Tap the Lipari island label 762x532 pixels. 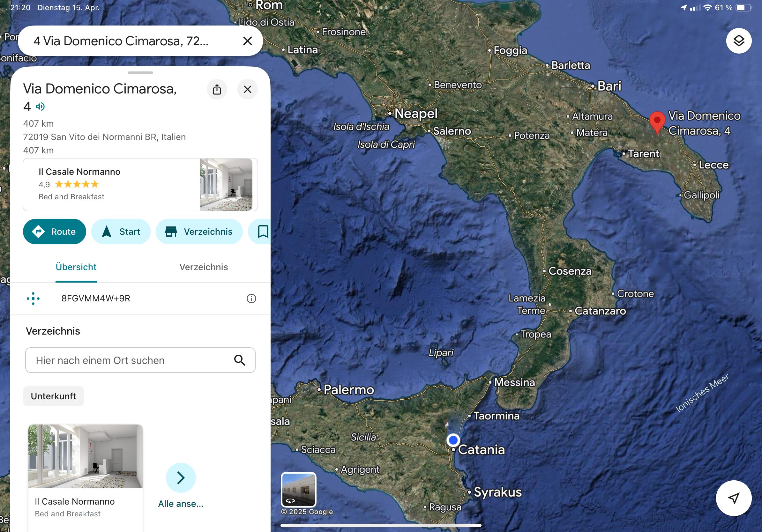click(x=441, y=352)
